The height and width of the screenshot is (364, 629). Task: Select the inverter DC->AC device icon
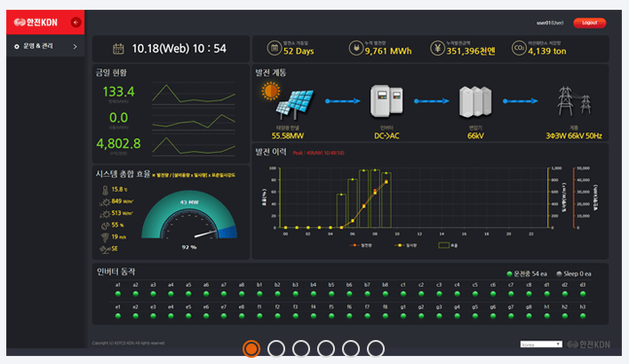(x=386, y=101)
